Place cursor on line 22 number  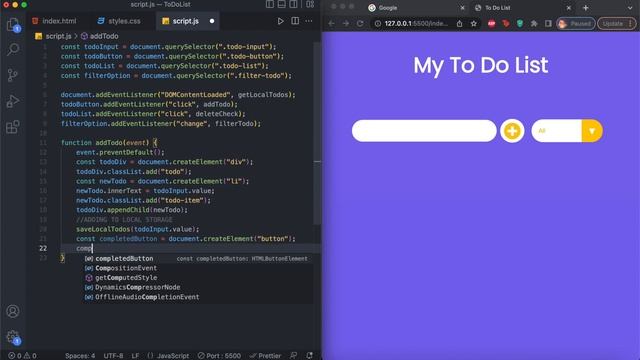click(x=43, y=248)
